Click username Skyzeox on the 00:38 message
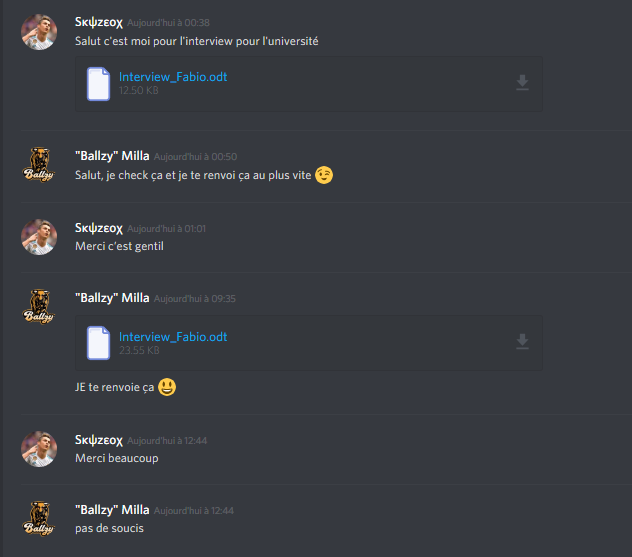The width and height of the screenshot is (632, 557). click(x=99, y=23)
